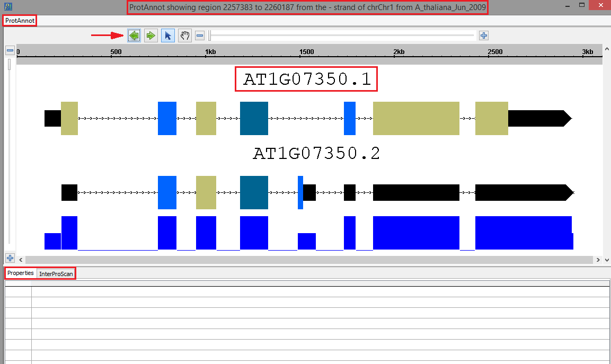This screenshot has width=611, height=364.
Task: Click vertical zoom in plus button
Action: (10, 258)
